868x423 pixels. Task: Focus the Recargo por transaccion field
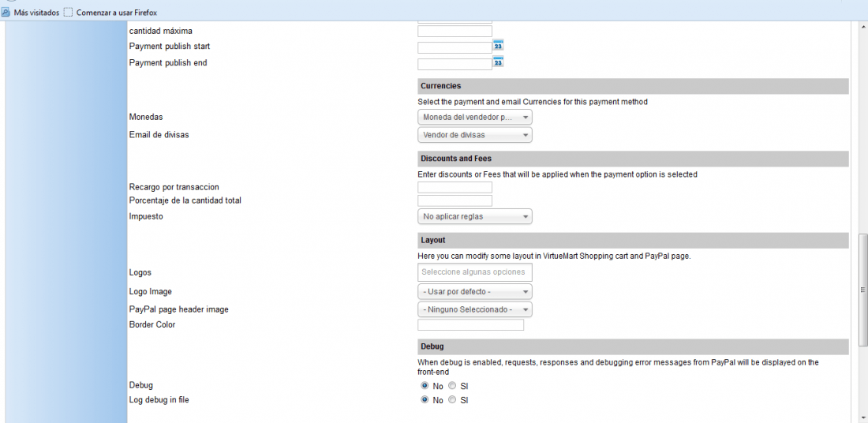tap(455, 187)
